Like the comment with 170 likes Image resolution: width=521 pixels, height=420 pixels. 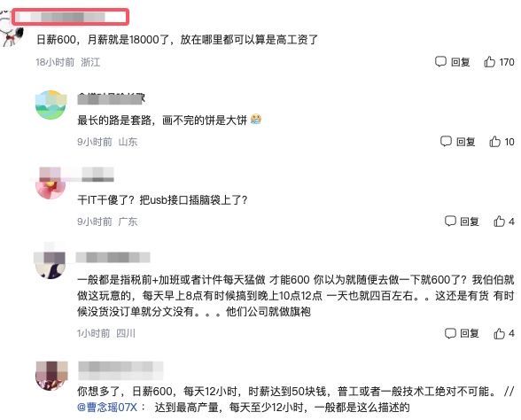(489, 62)
